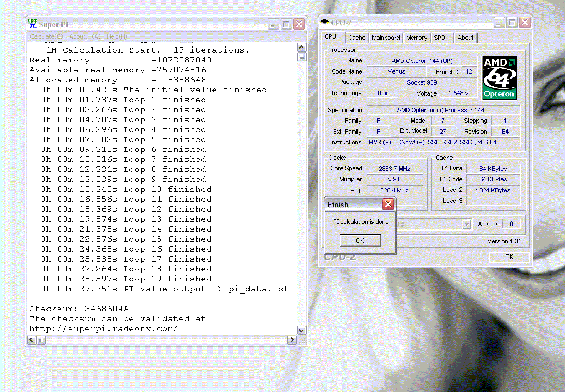Screen dimensions: 565x392
Task: Click the Stepping field showing 1
Action: pyautogui.click(x=506, y=121)
